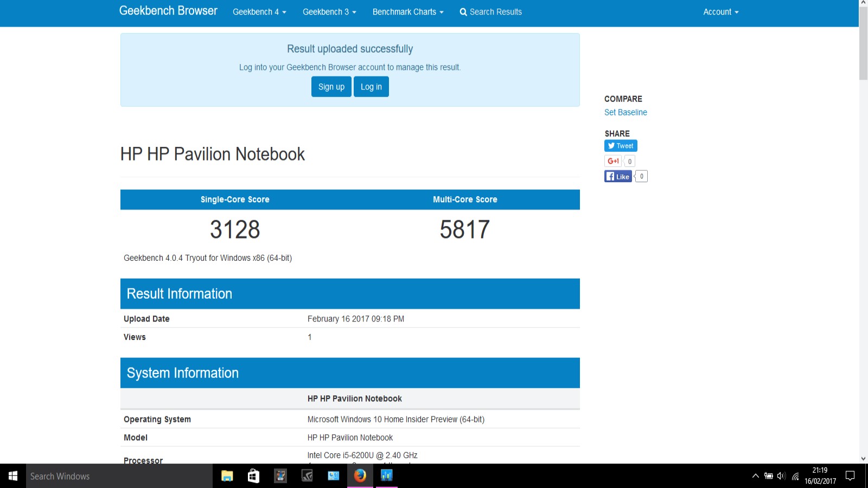
Task: Open Search Results with the magnifier icon
Action: [x=490, y=12]
